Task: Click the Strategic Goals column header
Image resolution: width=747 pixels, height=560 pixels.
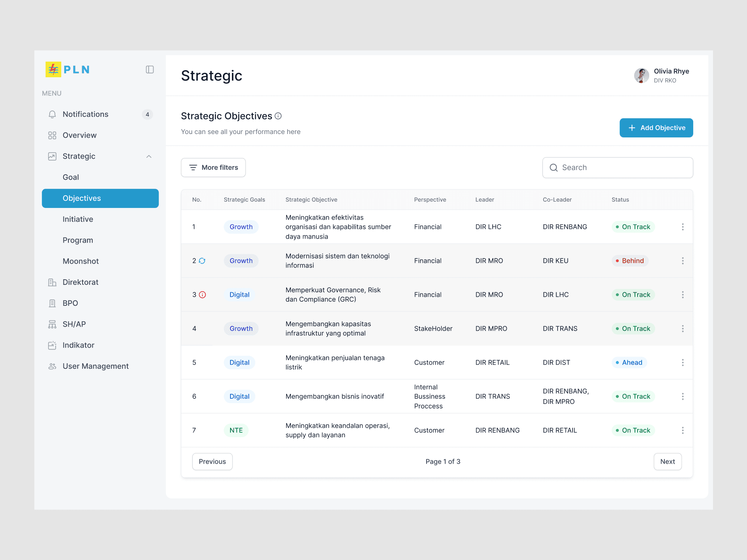Action: (x=244, y=200)
